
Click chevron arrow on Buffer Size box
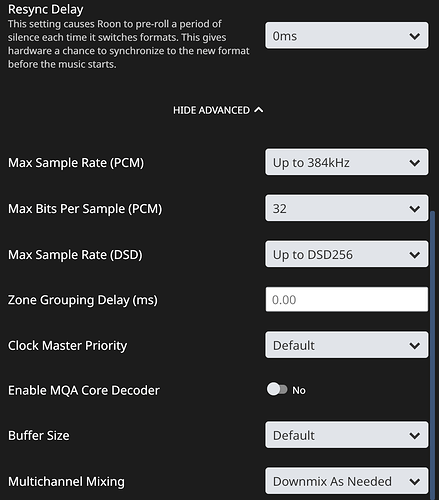click(415, 435)
